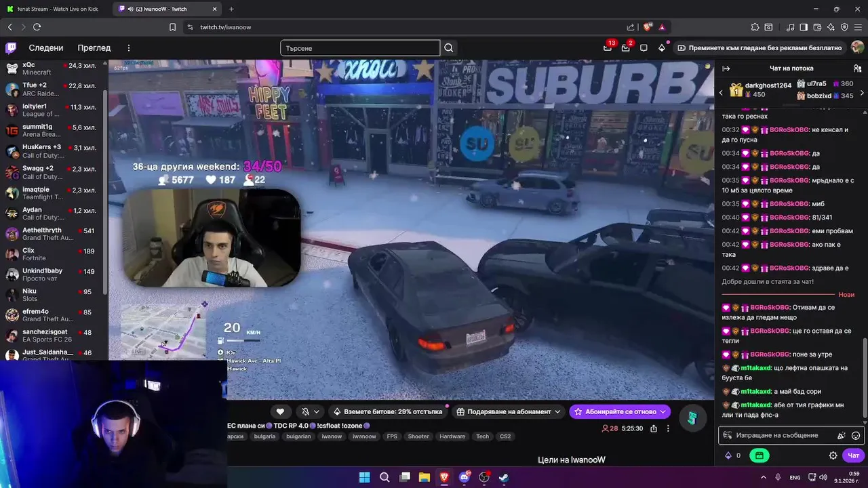Open the Следени menu item
The height and width of the screenshot is (488, 868).
(x=46, y=48)
